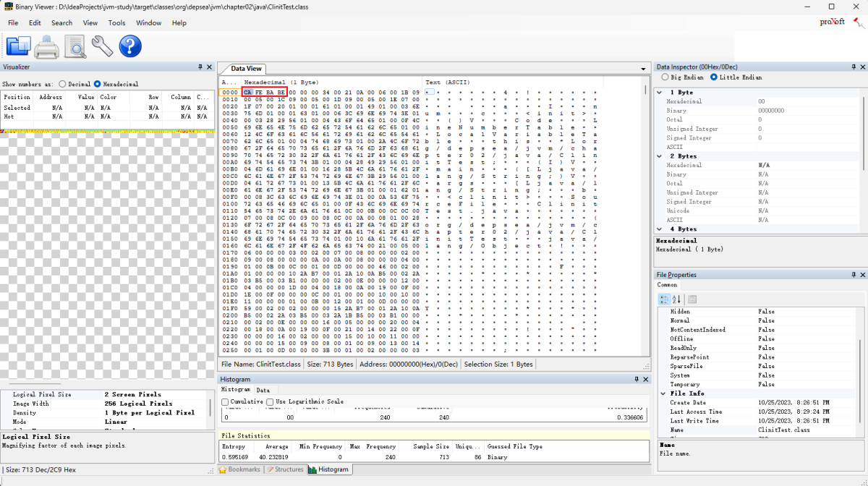Viewport: 868px width, 486px height.
Task: Click the Address field in status bar
Action: tap(409, 364)
